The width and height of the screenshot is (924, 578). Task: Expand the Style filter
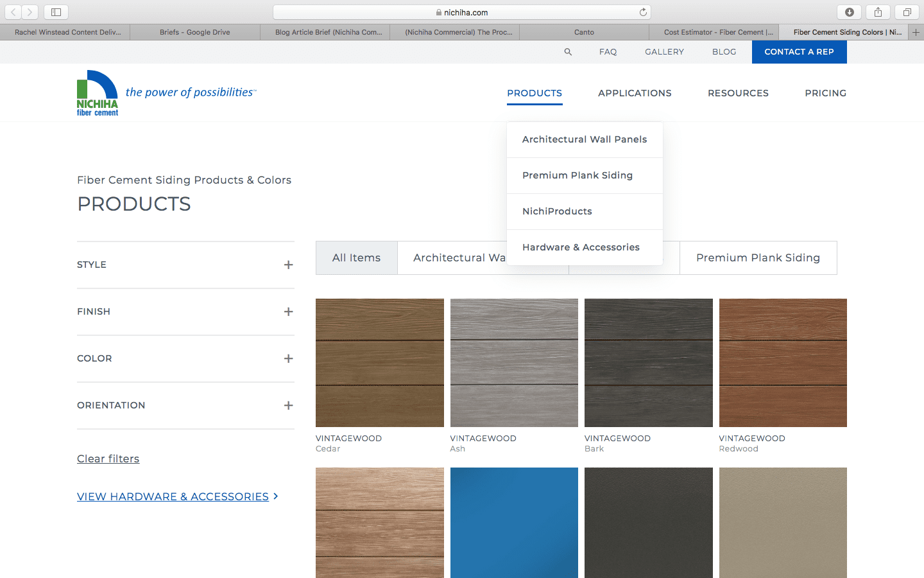click(x=185, y=265)
